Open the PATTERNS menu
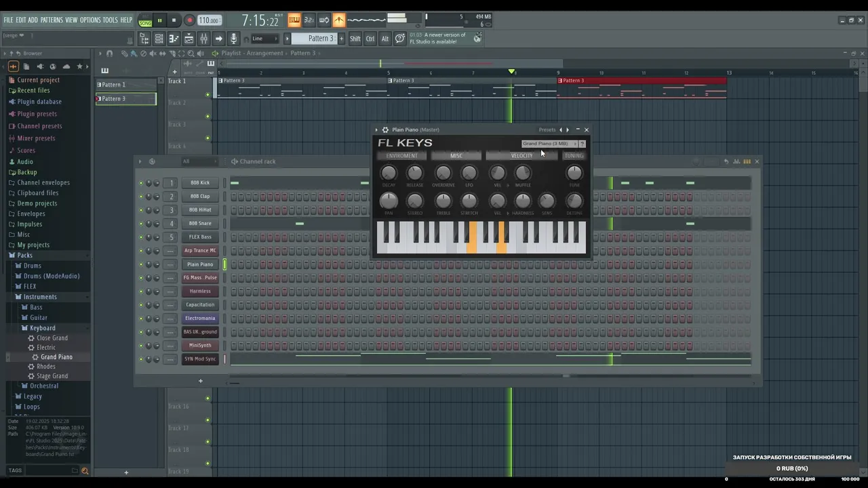 [x=52, y=20]
